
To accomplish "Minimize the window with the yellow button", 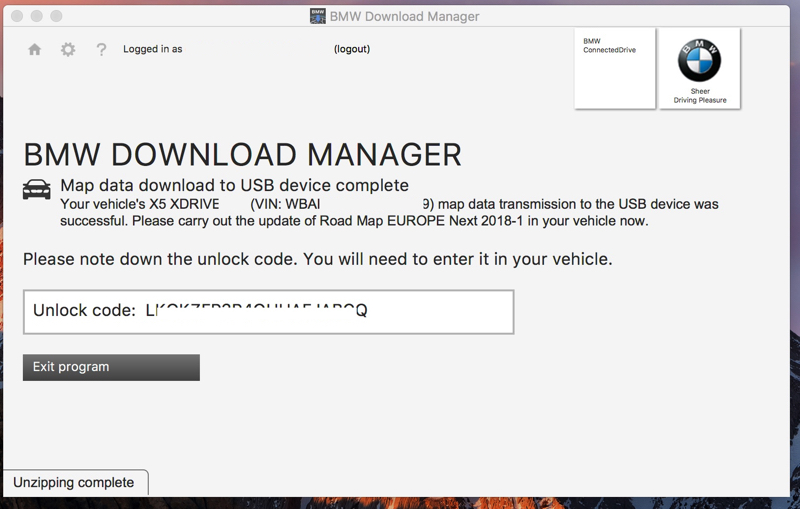I will click(x=37, y=16).
